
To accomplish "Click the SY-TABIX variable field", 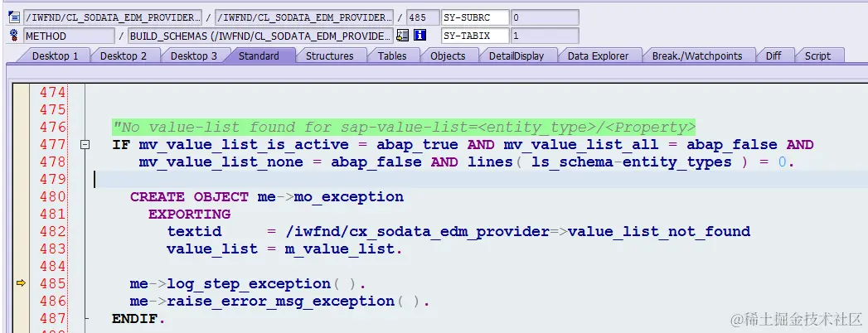I will [x=475, y=36].
